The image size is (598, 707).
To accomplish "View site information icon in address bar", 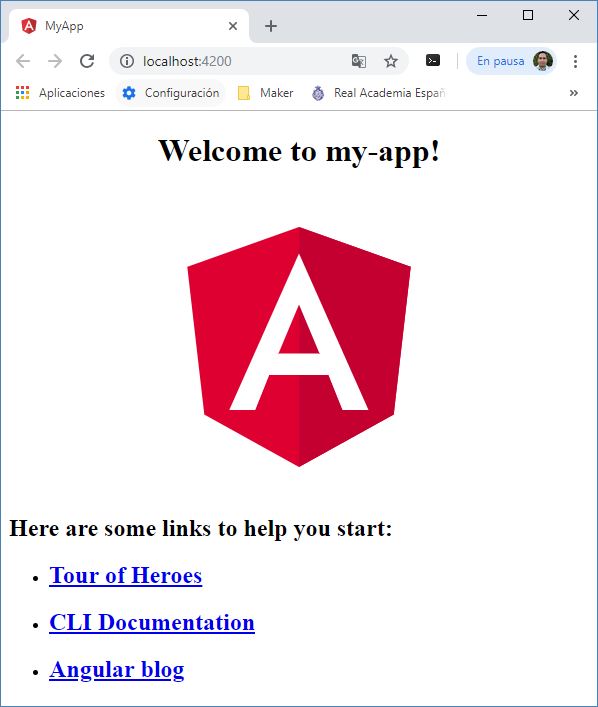I will click(127, 61).
